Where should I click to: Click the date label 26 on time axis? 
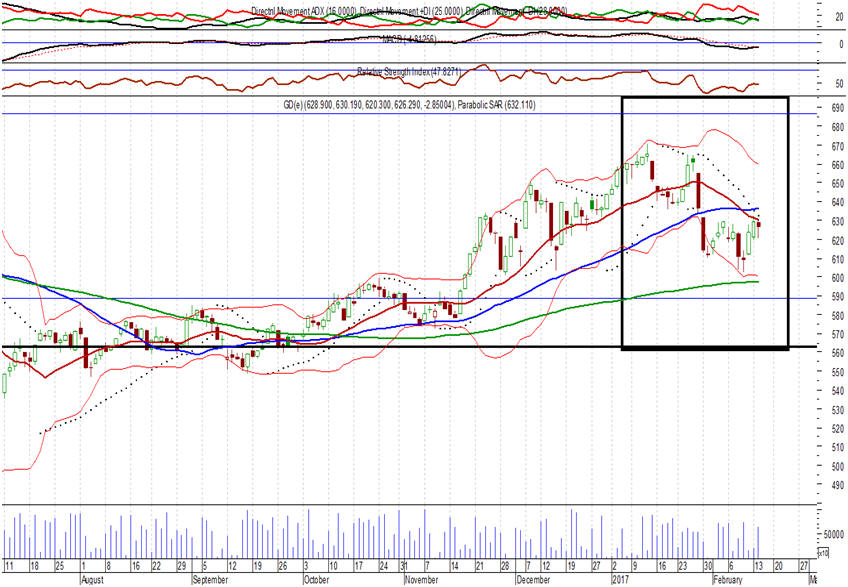pos(283,566)
